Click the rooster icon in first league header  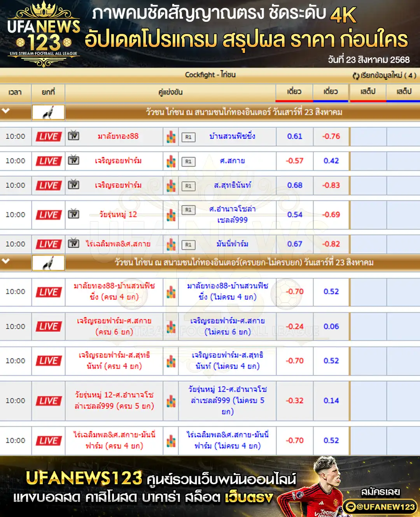(48, 112)
